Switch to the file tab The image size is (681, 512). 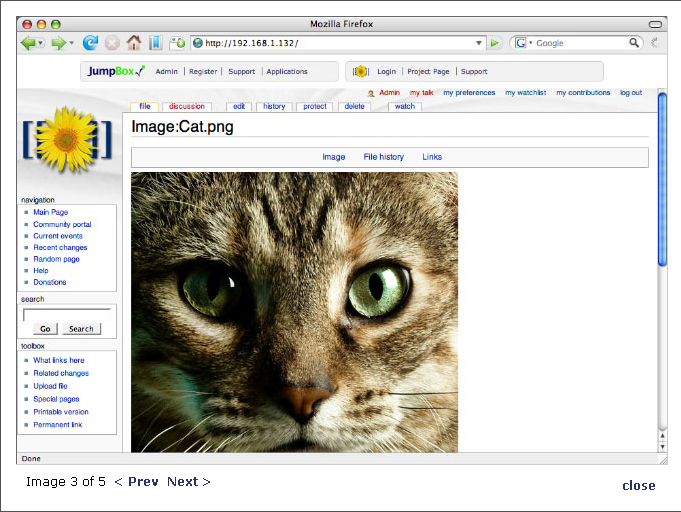(145, 106)
